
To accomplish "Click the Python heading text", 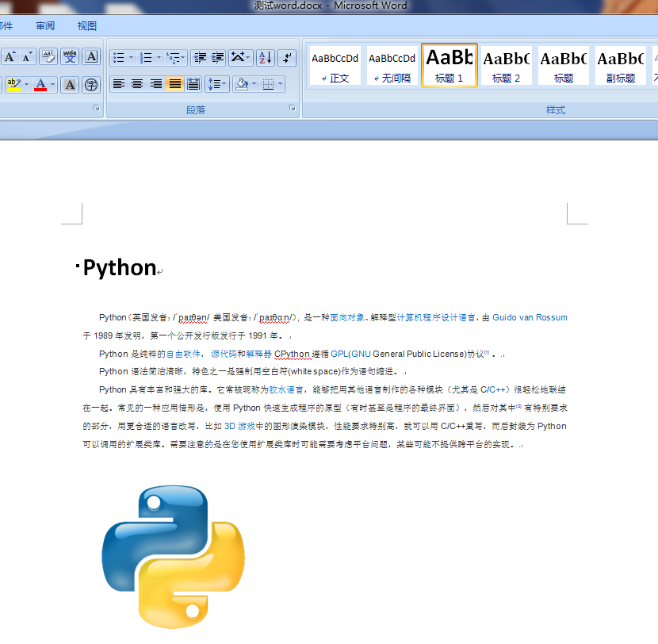I will tap(120, 267).
